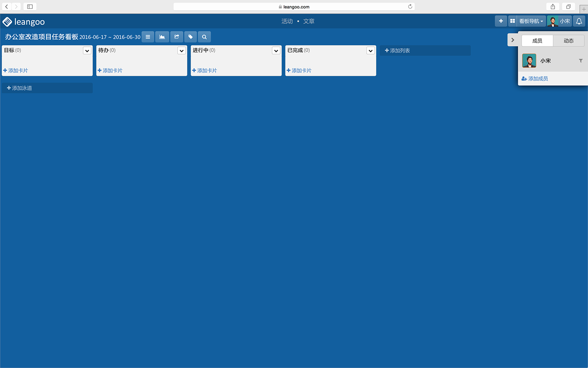Add a card to the 已完成 list
Viewport: 588px width, 368px height.
(x=299, y=70)
